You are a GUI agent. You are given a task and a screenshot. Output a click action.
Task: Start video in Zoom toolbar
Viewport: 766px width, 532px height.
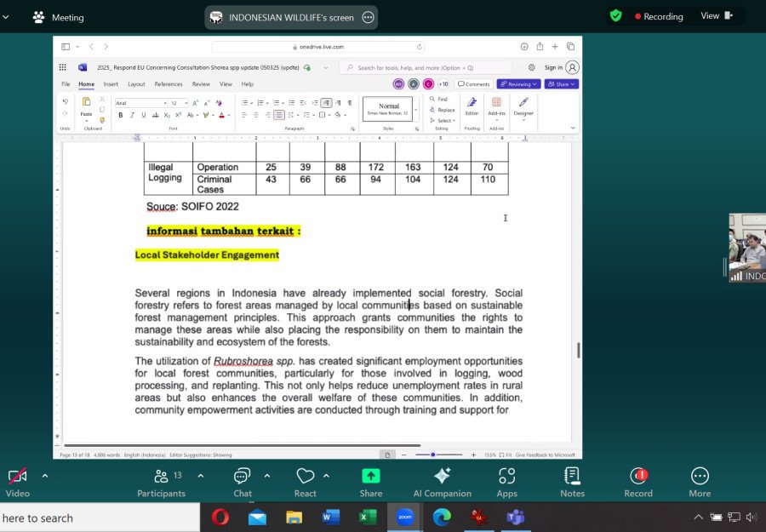coord(17,477)
